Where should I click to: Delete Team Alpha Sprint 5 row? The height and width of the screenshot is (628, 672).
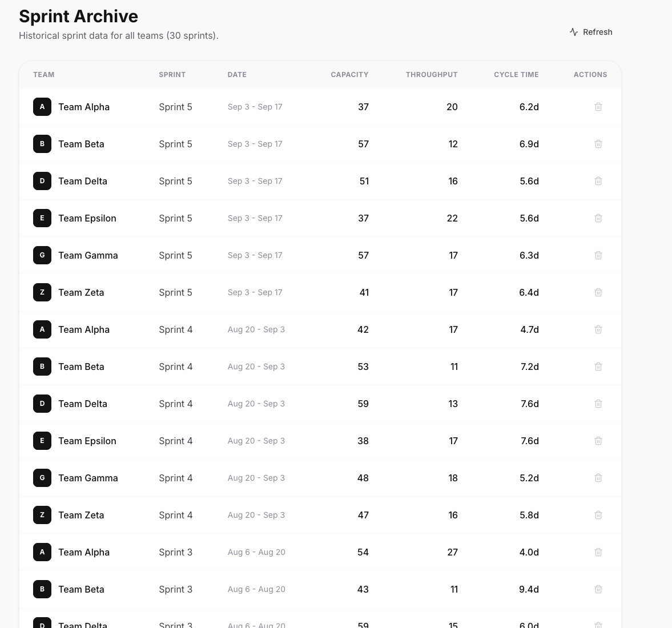[x=598, y=107]
